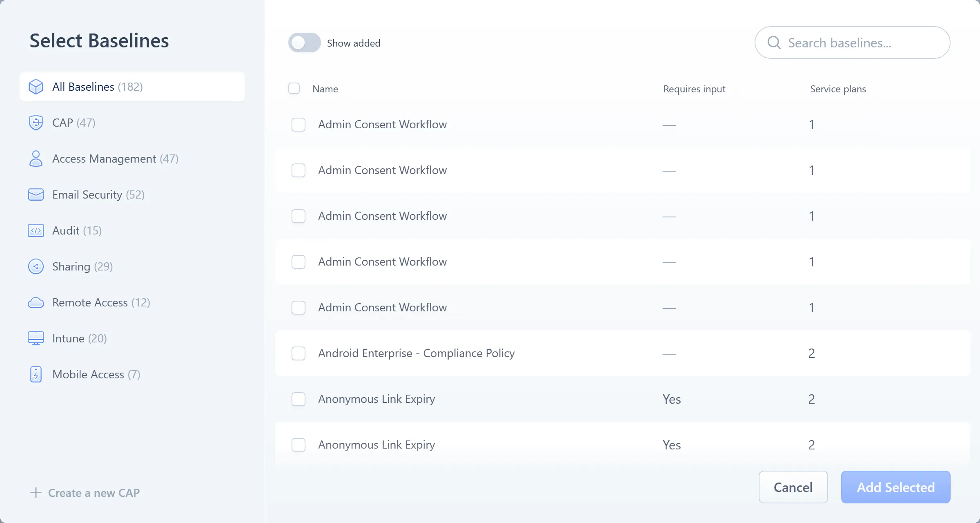Click the Service plans column header
The image size is (980, 523).
(838, 89)
